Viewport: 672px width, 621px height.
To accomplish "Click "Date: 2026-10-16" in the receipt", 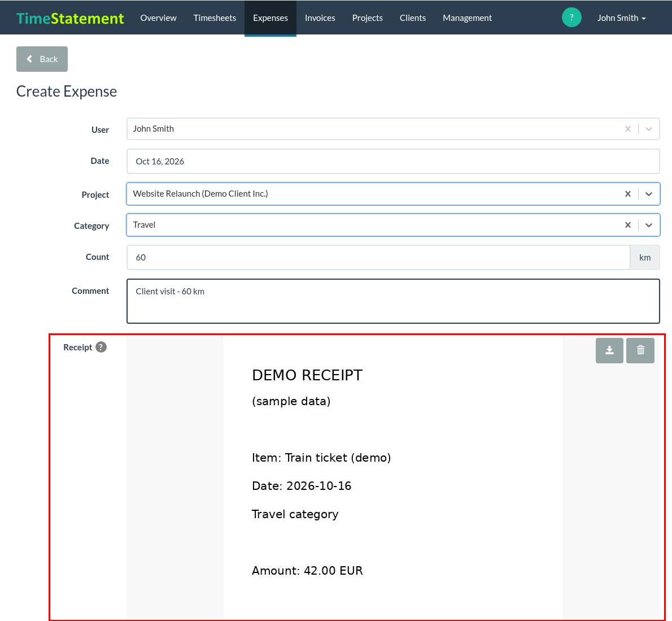I will pos(302,486).
